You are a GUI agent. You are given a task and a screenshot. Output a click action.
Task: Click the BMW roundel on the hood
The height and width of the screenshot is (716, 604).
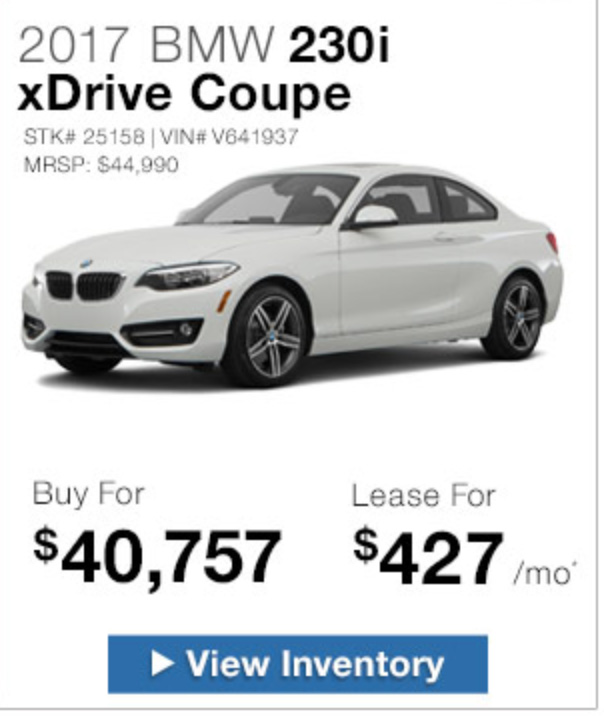click(x=86, y=263)
